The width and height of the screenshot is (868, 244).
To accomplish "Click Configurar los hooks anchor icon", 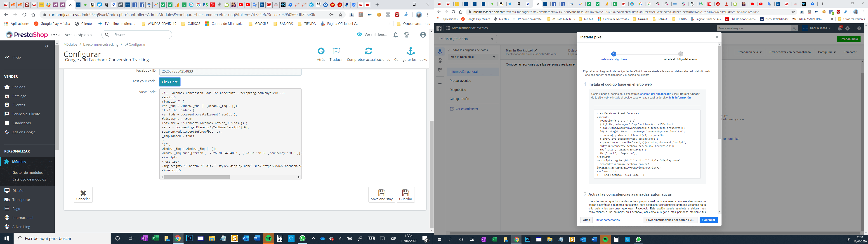I will [x=410, y=51].
